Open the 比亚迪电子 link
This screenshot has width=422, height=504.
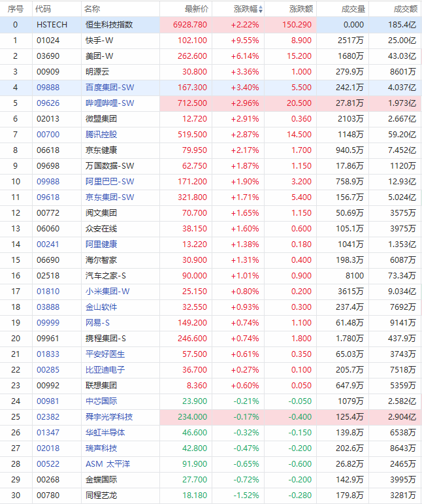click(x=105, y=370)
